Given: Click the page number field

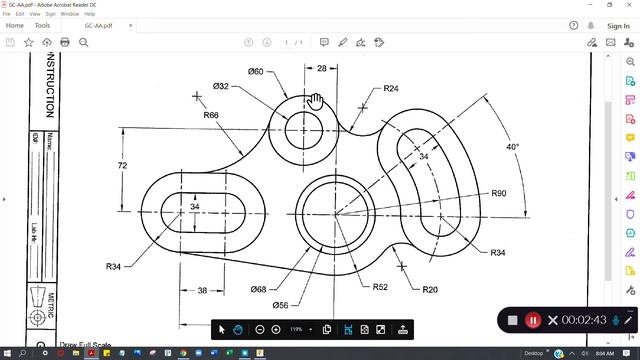Looking at the screenshot, I should 287,42.
